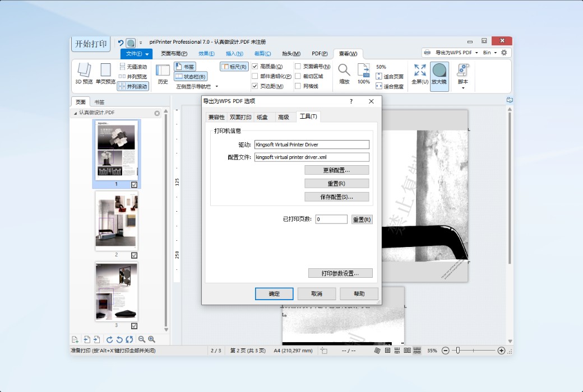Click status bar zoom in plus button

click(501, 351)
